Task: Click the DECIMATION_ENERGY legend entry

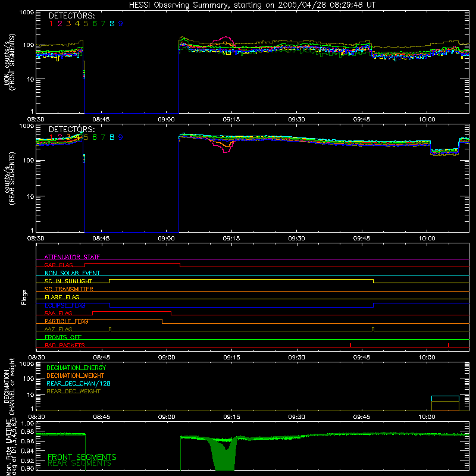Action: (x=76, y=368)
